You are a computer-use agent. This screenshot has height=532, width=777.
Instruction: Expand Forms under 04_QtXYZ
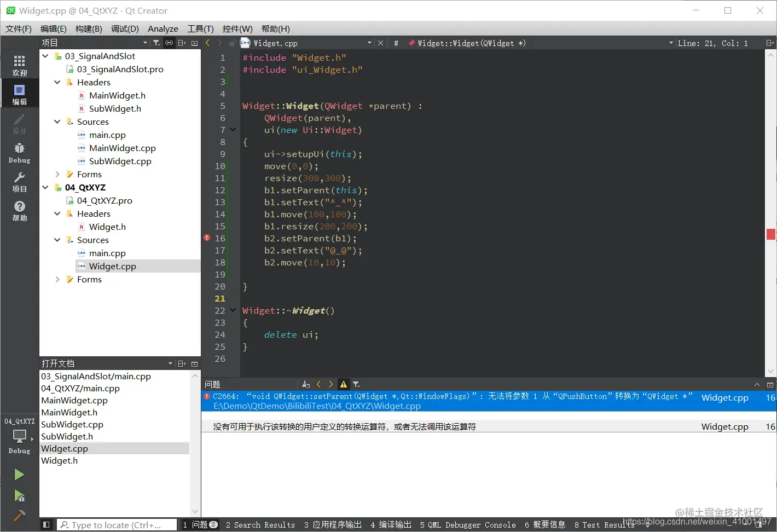57,279
